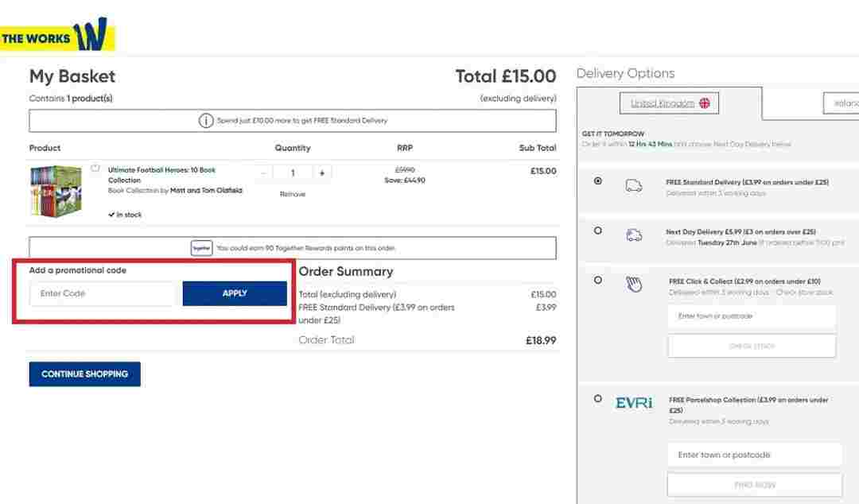Click the Total £15.00 heading

[x=506, y=76]
